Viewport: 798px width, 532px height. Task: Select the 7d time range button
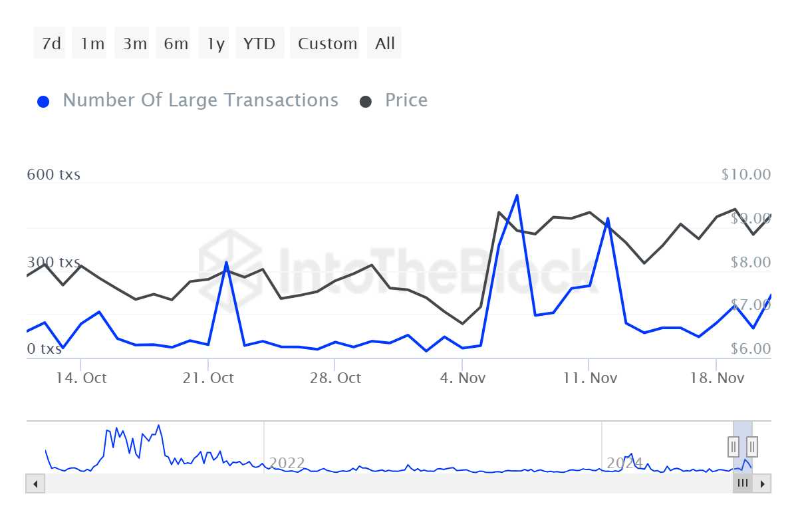coord(50,44)
